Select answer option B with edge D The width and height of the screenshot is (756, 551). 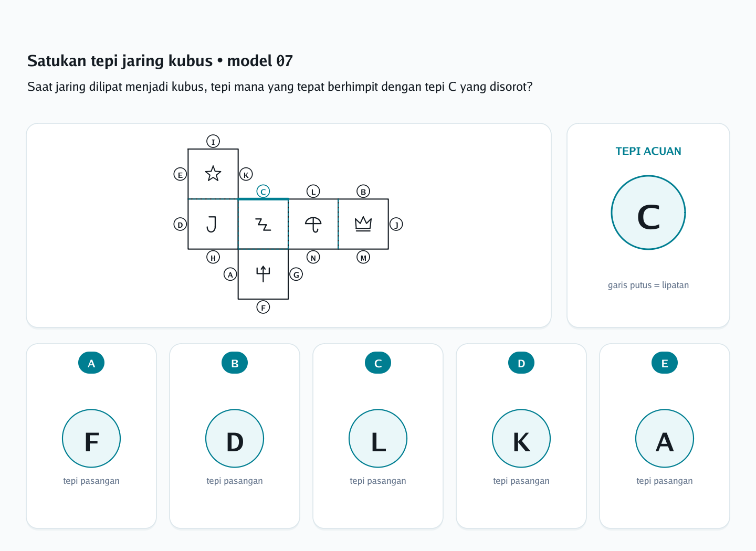click(235, 436)
